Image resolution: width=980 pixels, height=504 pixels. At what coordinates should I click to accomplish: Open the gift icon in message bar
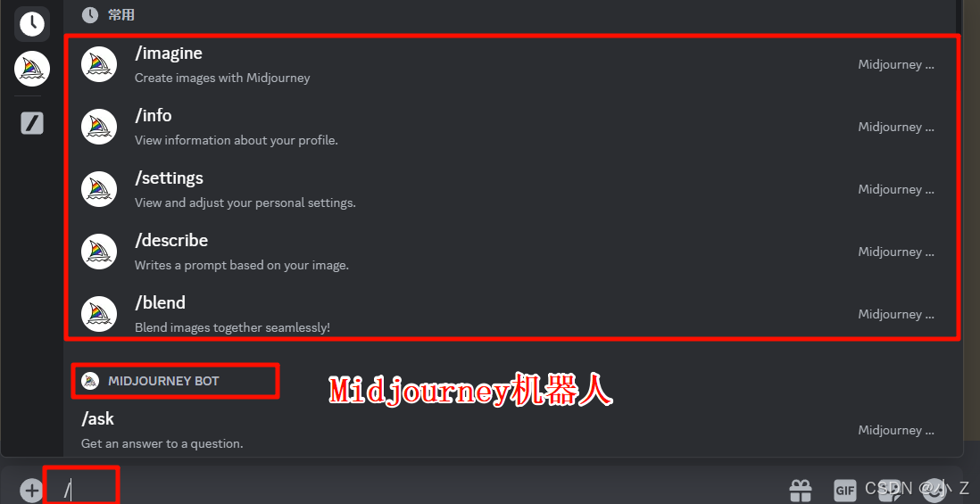800,491
